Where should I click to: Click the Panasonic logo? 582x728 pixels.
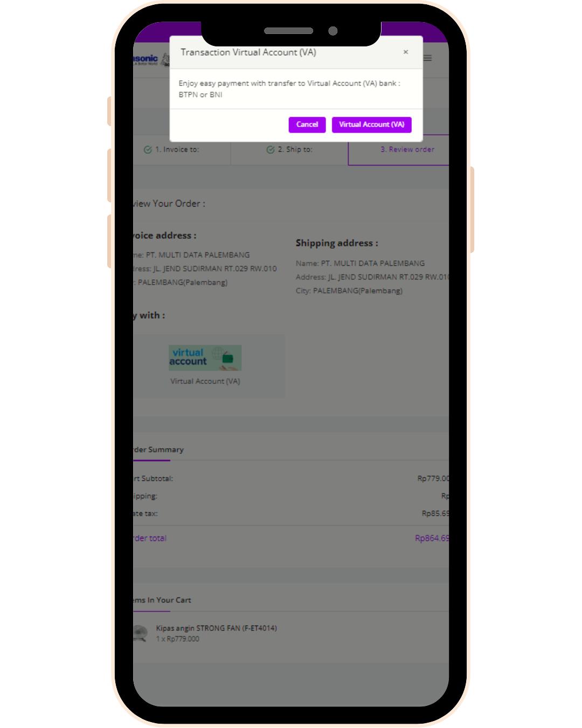click(145, 59)
